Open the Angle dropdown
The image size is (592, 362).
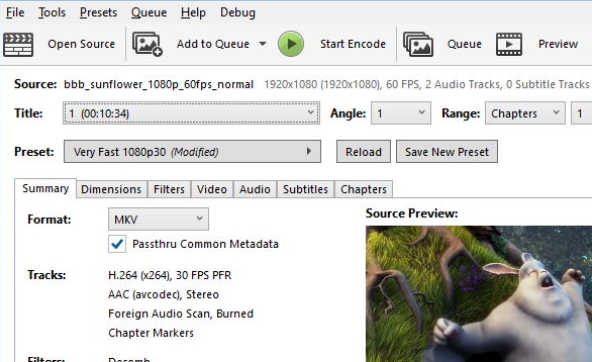pos(401,113)
